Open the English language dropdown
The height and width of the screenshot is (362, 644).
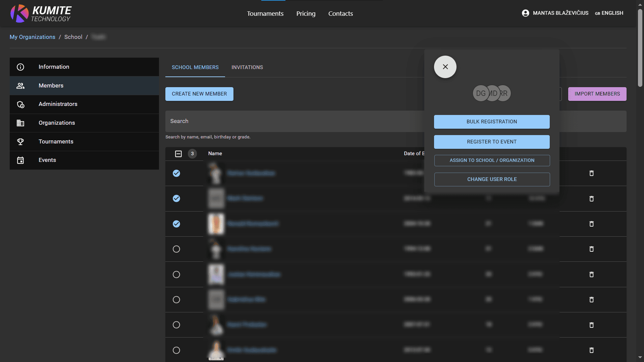pos(609,13)
